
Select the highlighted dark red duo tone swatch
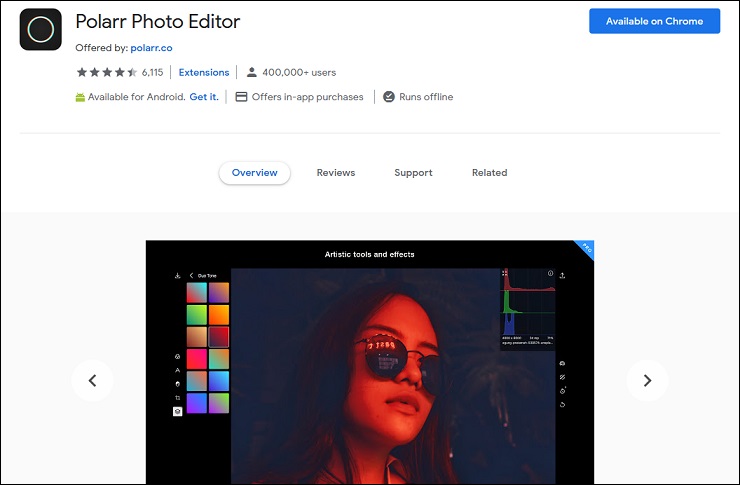tap(219, 337)
